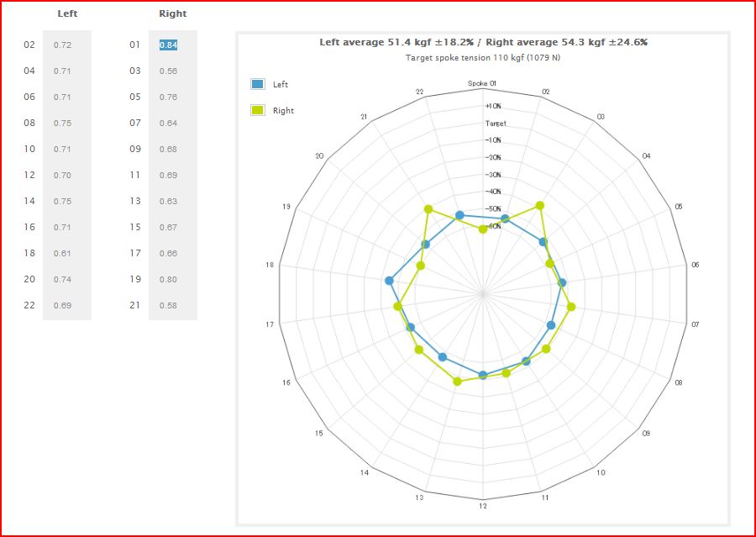Select the spoke 18 reading field
The image size is (756, 537).
(63, 253)
